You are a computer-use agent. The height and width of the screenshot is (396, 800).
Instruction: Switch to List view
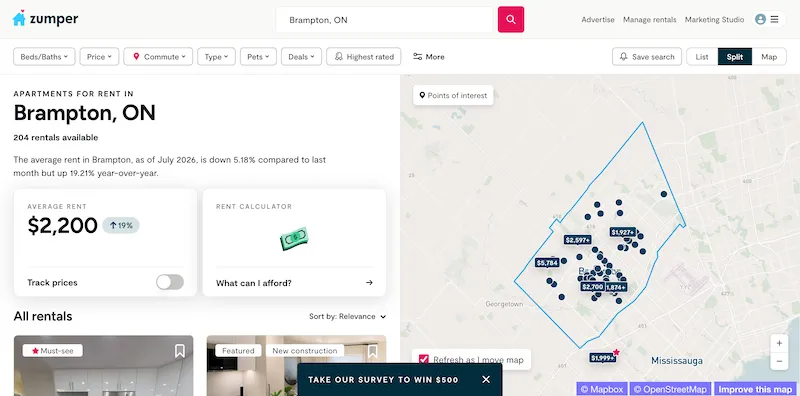[x=702, y=57]
